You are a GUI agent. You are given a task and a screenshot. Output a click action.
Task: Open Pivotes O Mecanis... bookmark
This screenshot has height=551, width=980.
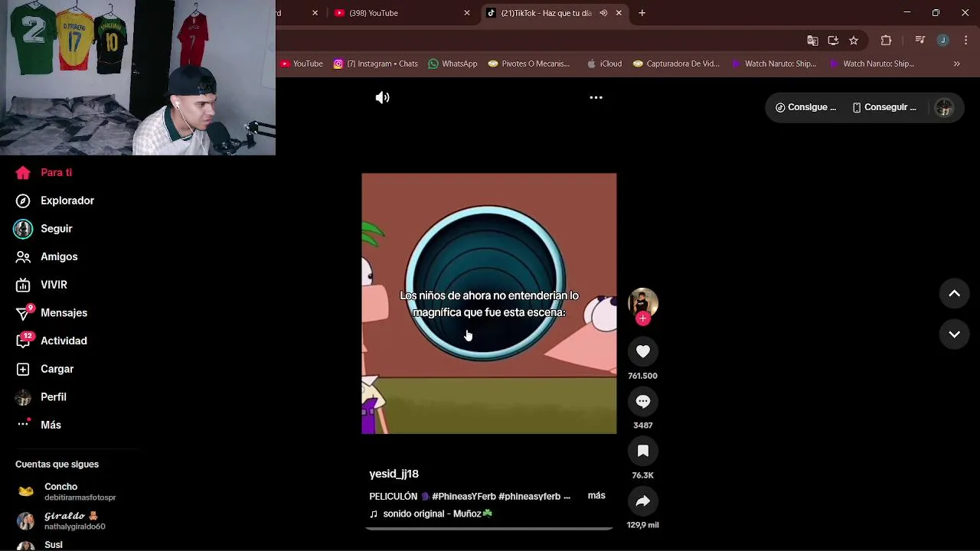coord(528,64)
